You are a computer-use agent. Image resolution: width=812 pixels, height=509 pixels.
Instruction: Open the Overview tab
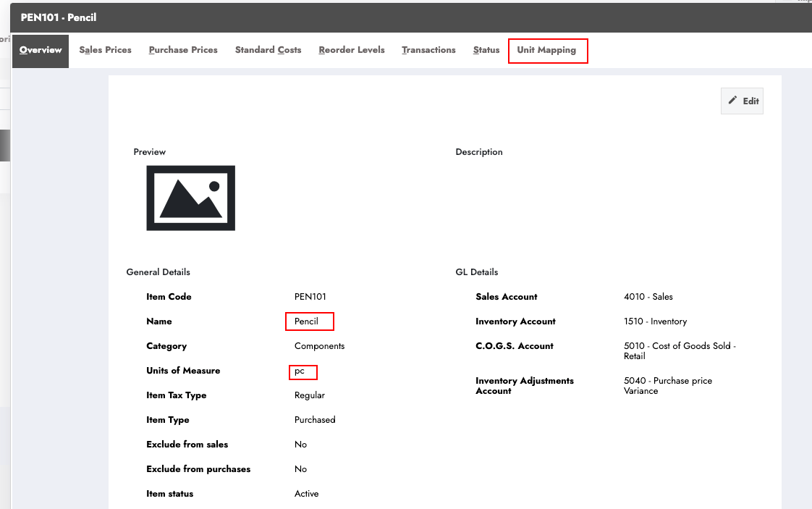[41, 50]
